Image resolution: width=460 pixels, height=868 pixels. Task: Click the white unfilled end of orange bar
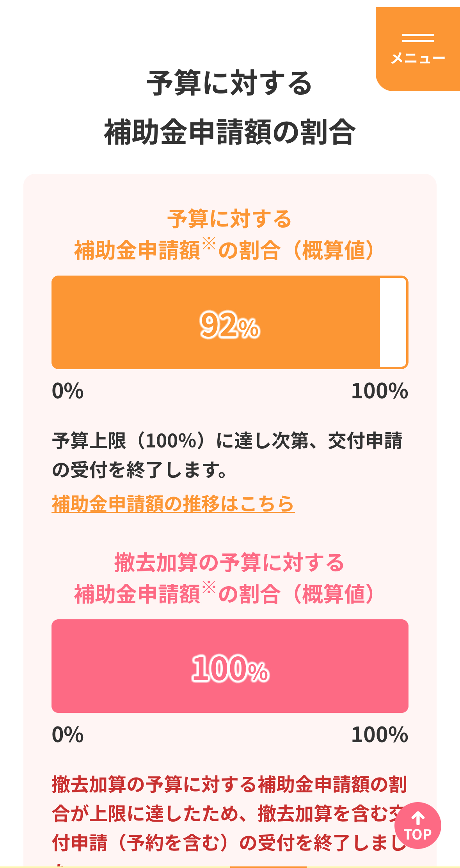coord(393,322)
